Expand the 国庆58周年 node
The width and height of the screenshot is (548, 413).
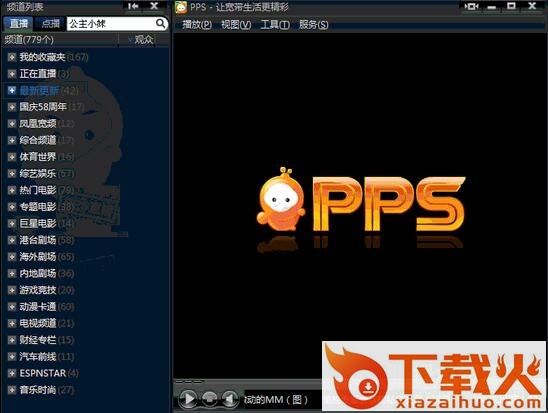(x=12, y=107)
